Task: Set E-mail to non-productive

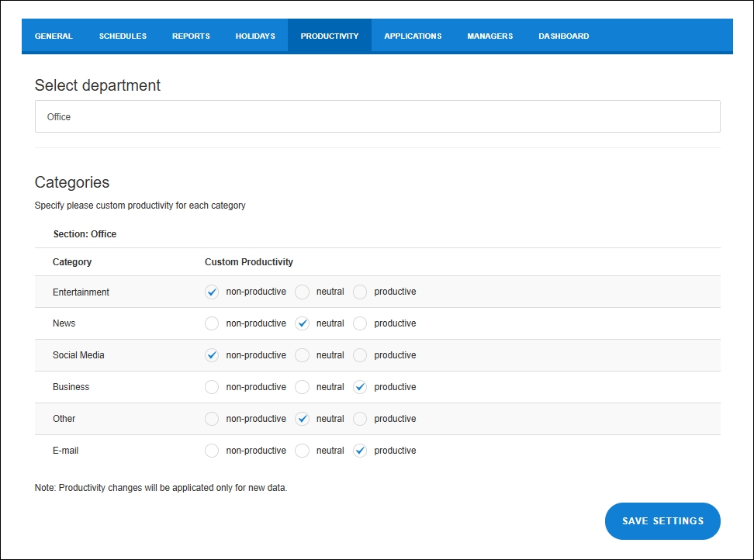Action: (212, 451)
